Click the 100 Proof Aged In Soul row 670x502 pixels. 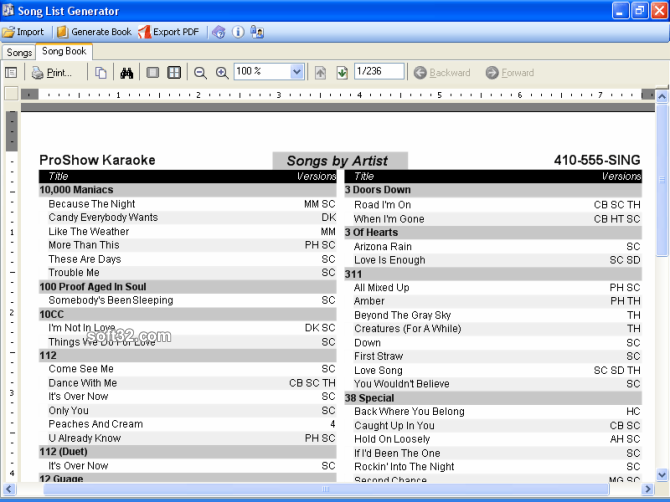[x=188, y=287]
